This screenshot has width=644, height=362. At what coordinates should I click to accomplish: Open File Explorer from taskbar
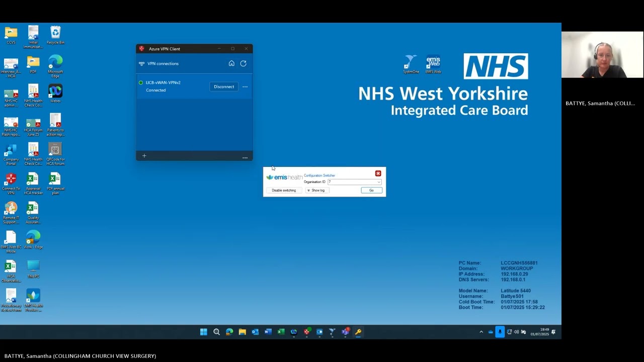coord(242,332)
